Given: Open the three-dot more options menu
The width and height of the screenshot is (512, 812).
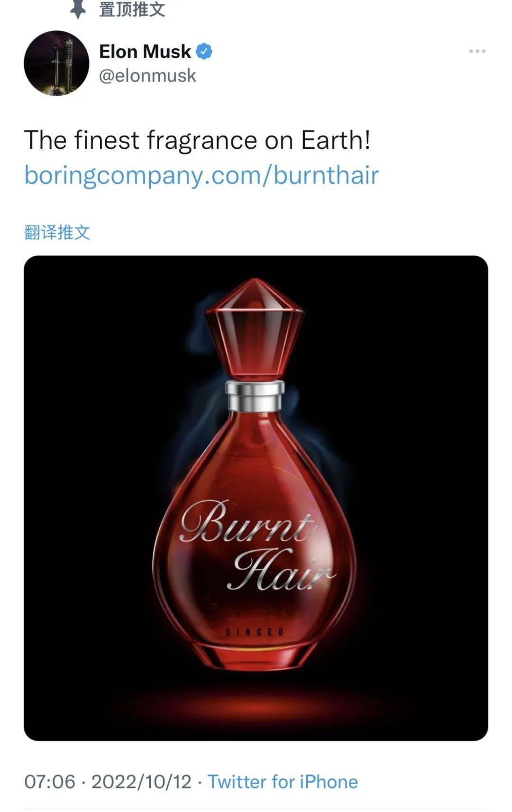Looking at the screenshot, I should point(477,51).
